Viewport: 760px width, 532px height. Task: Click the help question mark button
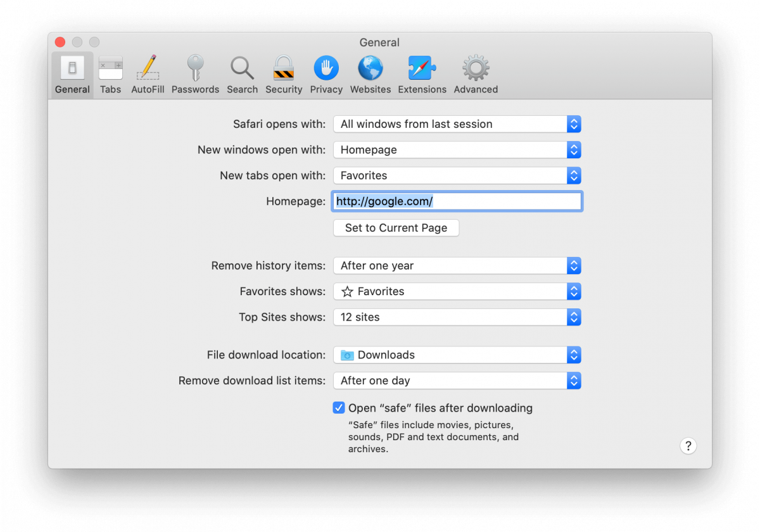pyautogui.click(x=688, y=445)
